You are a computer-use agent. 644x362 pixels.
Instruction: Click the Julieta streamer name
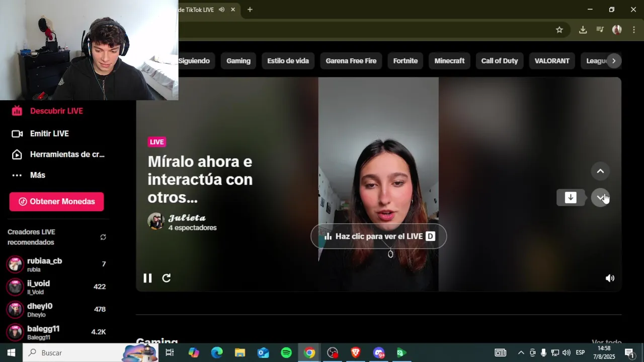coord(187,218)
